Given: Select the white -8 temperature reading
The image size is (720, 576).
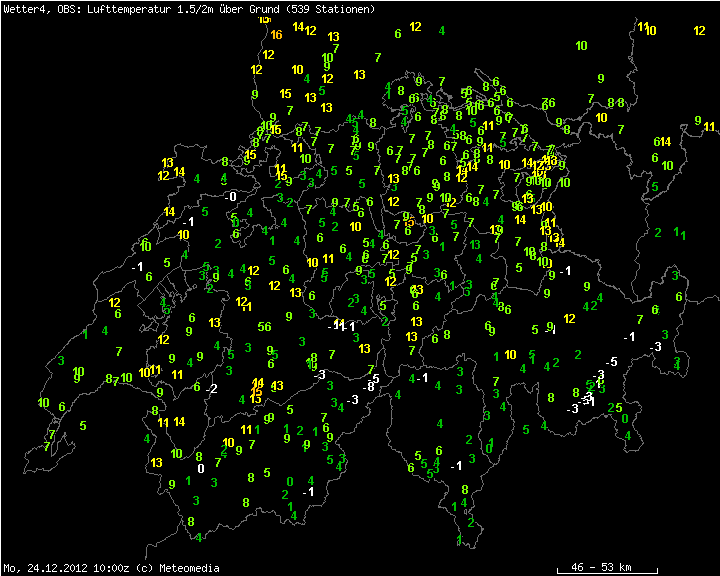Looking at the screenshot, I should pos(370,386).
